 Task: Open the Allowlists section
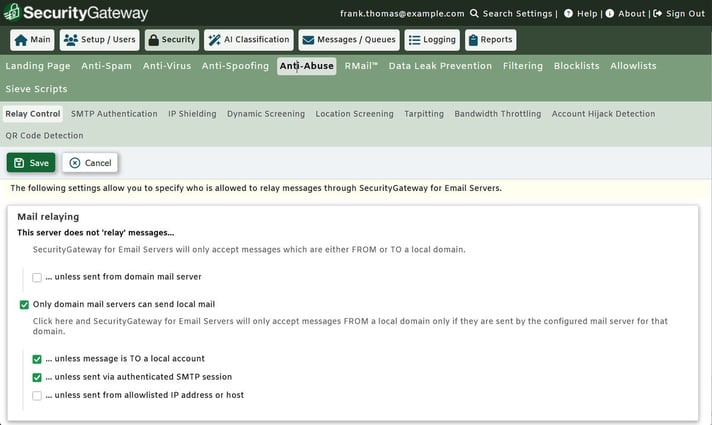point(633,66)
